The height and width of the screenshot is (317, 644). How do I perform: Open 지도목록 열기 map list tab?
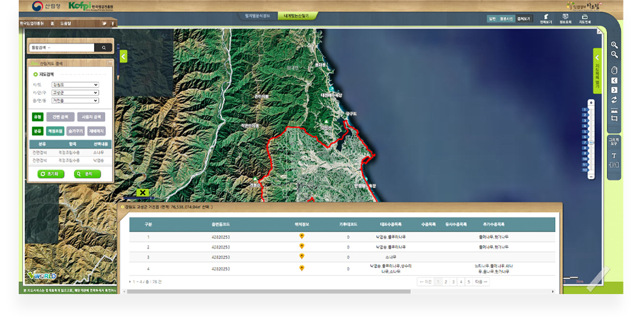coord(597,71)
